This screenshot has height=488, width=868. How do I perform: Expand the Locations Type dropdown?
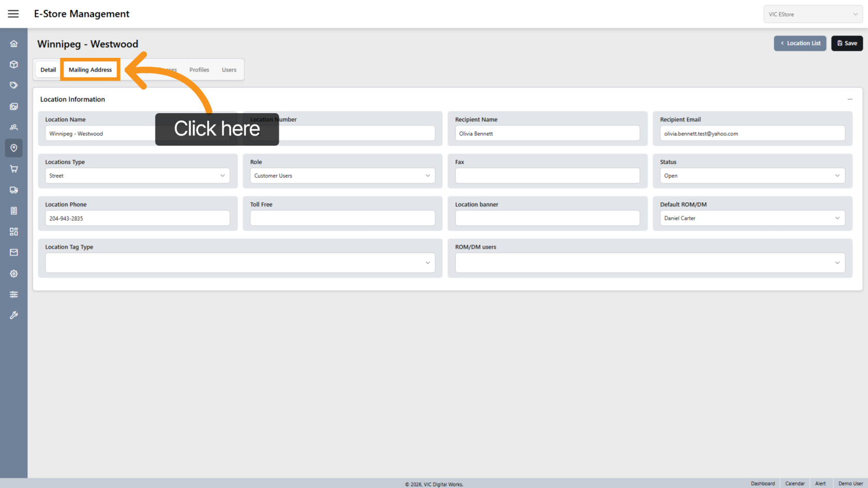coord(137,176)
